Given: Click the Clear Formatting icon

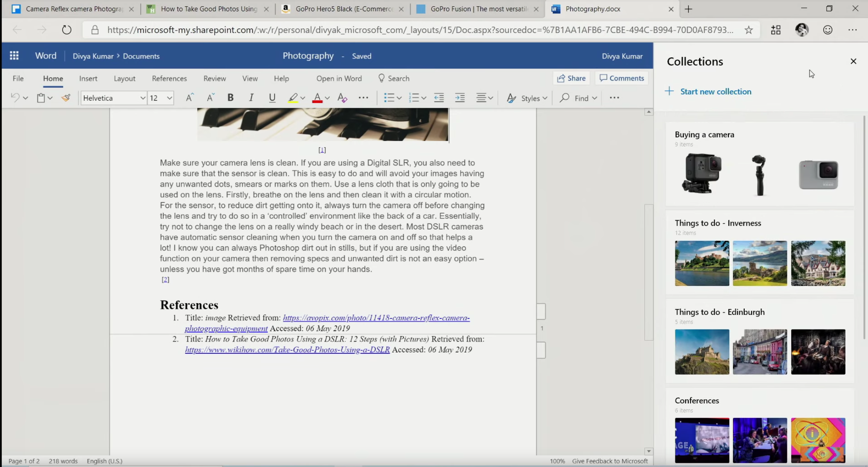Looking at the screenshot, I should 342,98.
